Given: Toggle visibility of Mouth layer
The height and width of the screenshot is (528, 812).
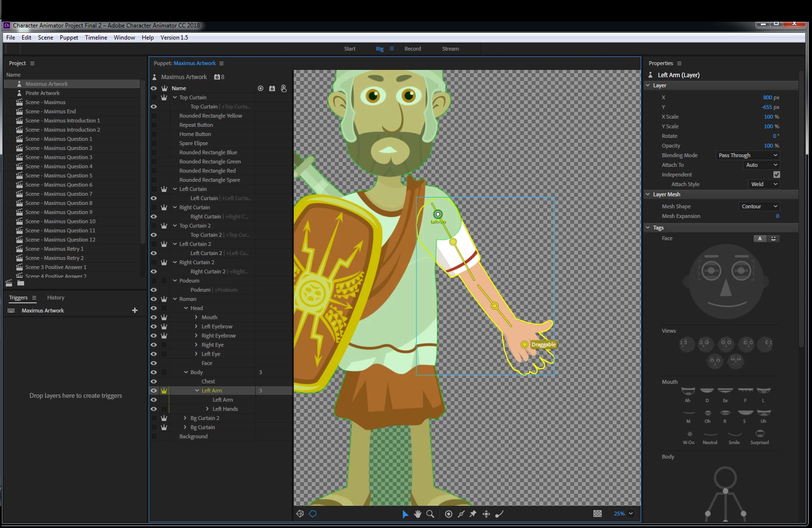Looking at the screenshot, I should point(154,317).
